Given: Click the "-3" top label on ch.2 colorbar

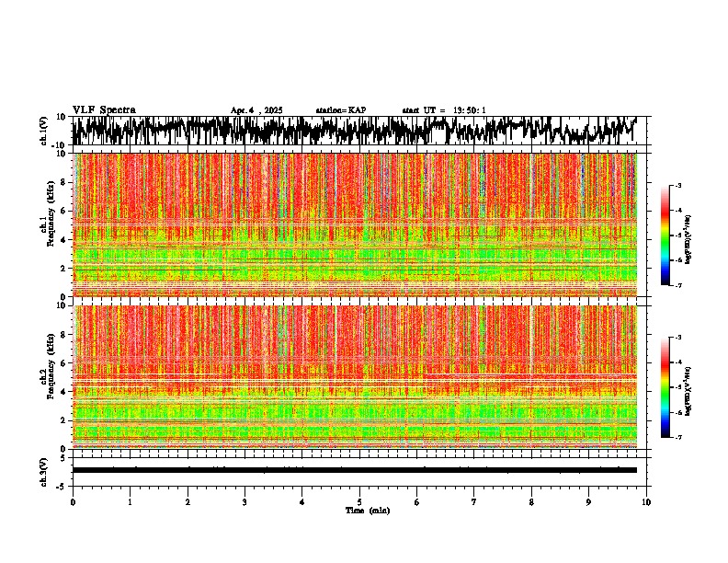Looking at the screenshot, I should (678, 338).
